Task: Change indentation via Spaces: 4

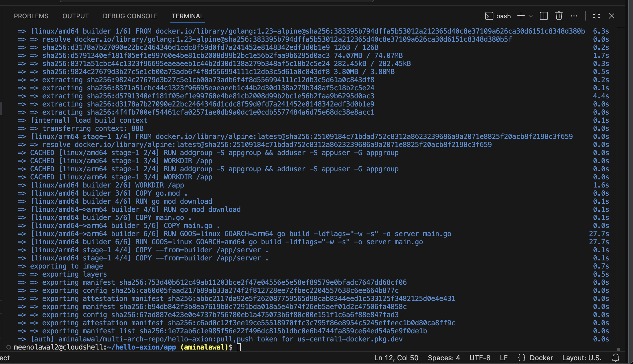Action: [444, 358]
